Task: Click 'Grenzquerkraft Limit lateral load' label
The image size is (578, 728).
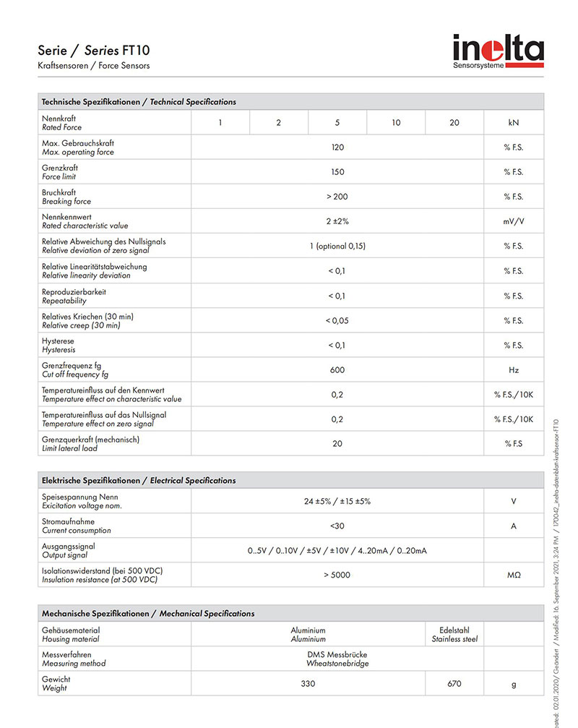Action: coord(90,444)
